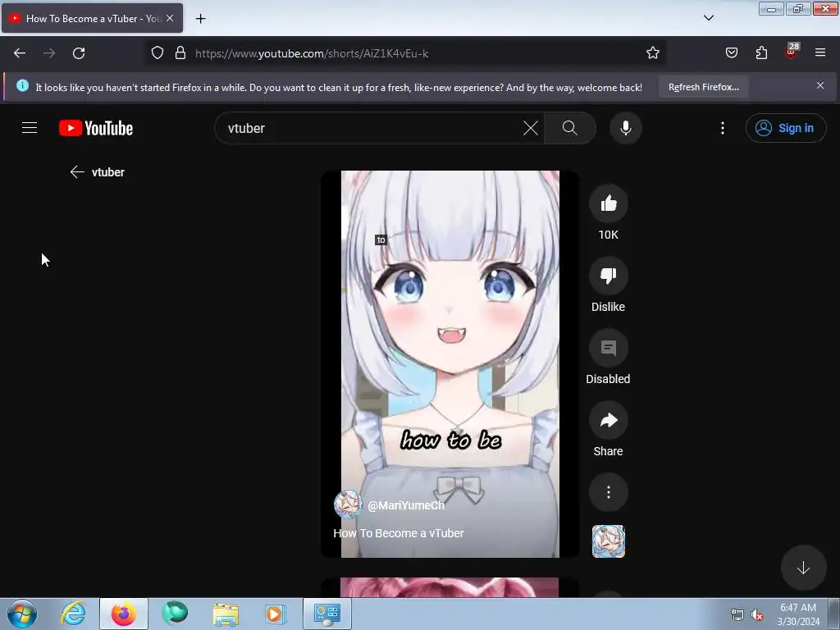Open the sound thumbnail below Share
840x630 pixels.
point(608,541)
